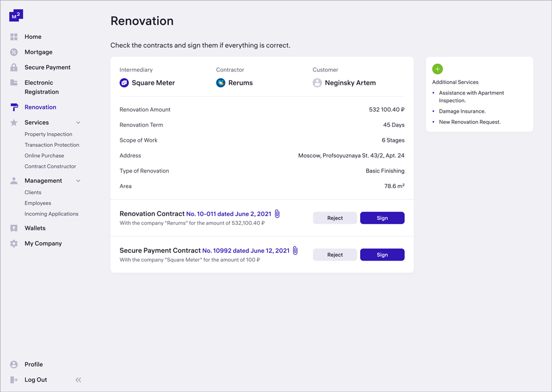This screenshot has width=552, height=392.
Task: Click the Rerums contractor logo
Action: click(220, 83)
